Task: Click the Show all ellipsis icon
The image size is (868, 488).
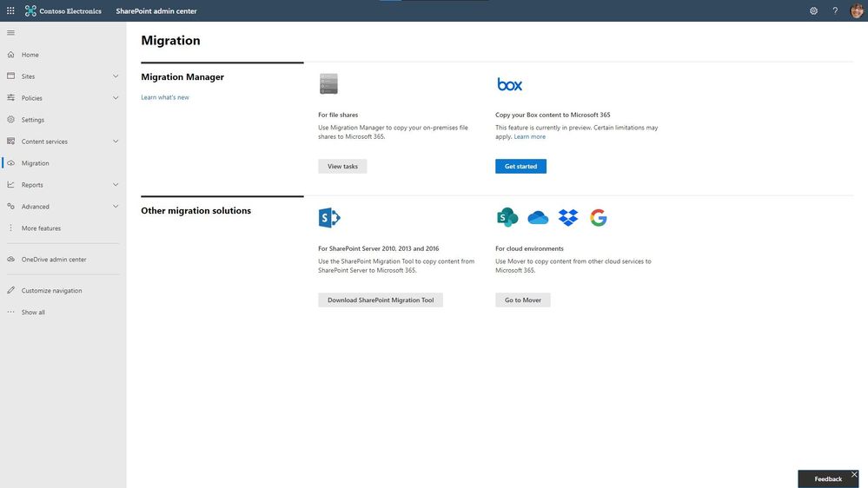Action: [x=10, y=312]
